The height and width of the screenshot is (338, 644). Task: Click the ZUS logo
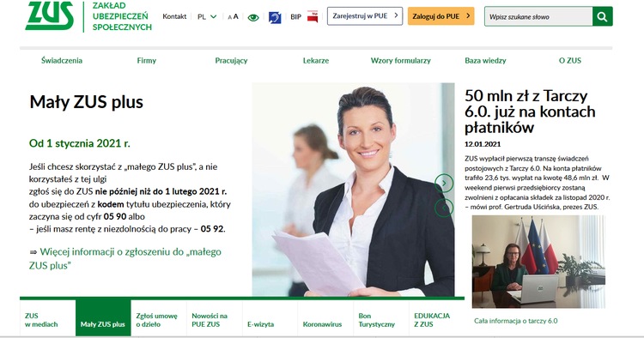(49, 15)
